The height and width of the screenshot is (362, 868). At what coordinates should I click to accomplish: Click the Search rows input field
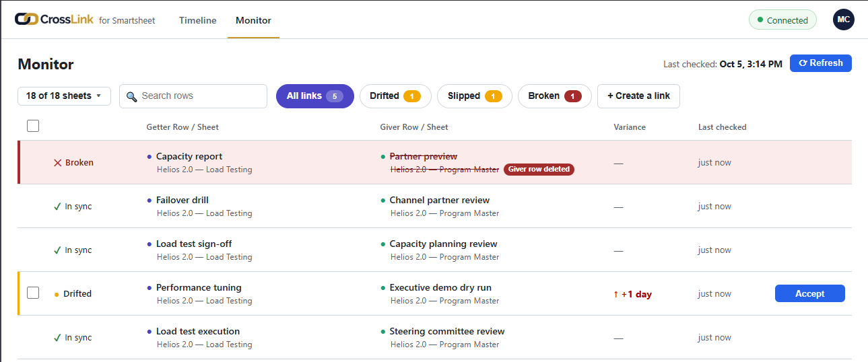[x=193, y=96]
